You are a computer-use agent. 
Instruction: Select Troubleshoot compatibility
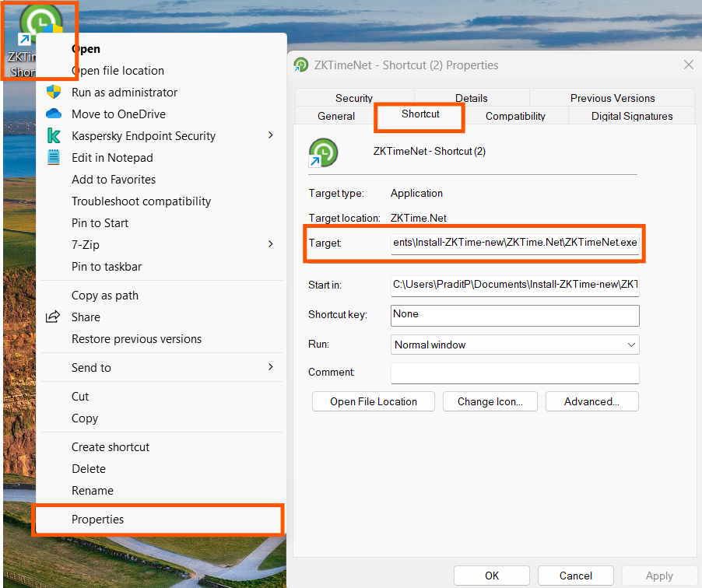(161, 201)
